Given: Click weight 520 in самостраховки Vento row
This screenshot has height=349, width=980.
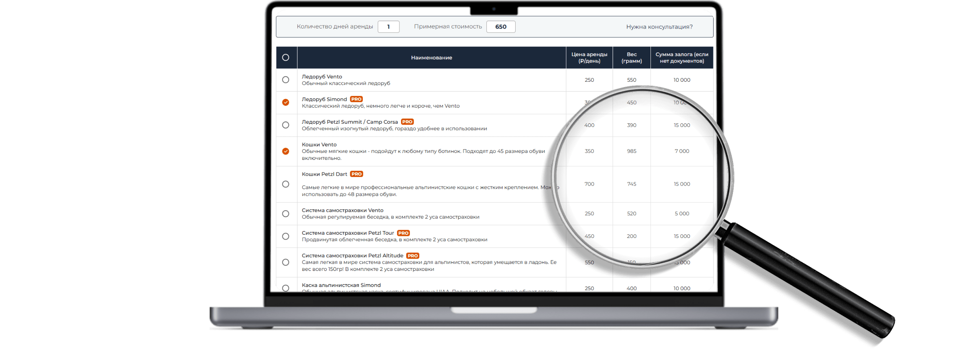Looking at the screenshot, I should pyautogui.click(x=631, y=214).
